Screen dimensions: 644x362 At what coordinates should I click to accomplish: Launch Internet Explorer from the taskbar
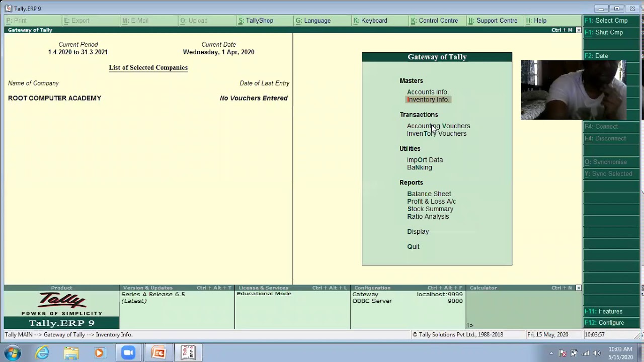(43, 353)
